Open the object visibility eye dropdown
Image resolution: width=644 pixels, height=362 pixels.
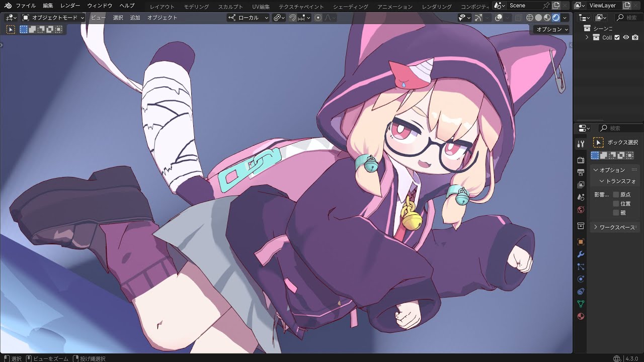pyautogui.click(x=464, y=18)
